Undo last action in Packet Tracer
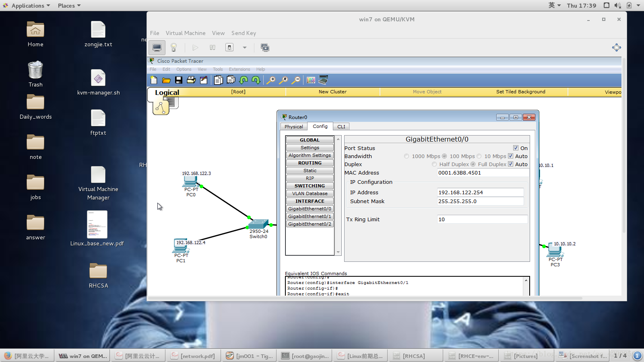The width and height of the screenshot is (644, 362). click(244, 80)
